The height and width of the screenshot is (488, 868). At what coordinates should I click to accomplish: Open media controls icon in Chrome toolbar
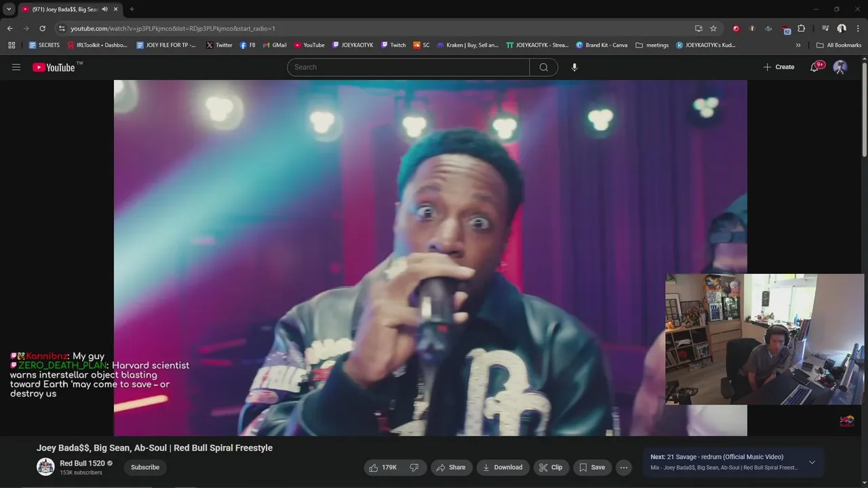tap(825, 28)
